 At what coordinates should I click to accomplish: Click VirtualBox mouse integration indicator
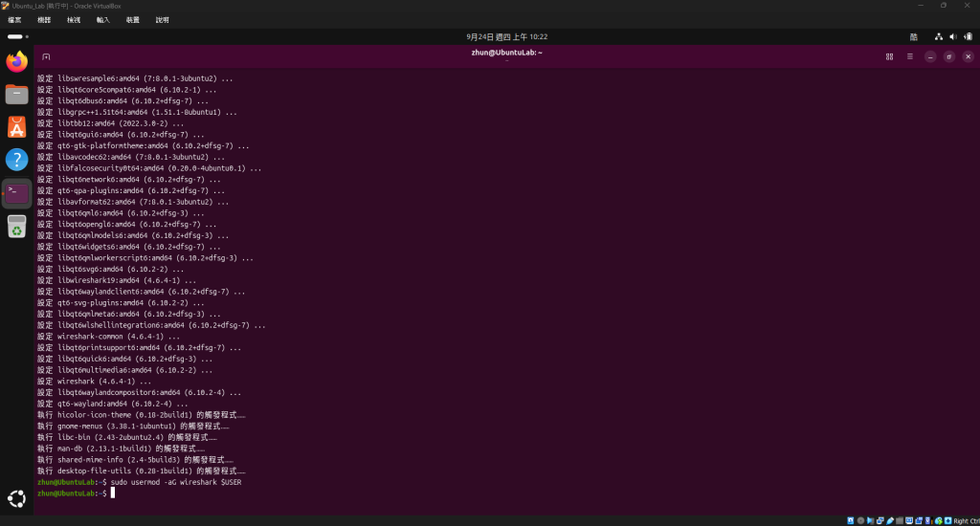939,520
